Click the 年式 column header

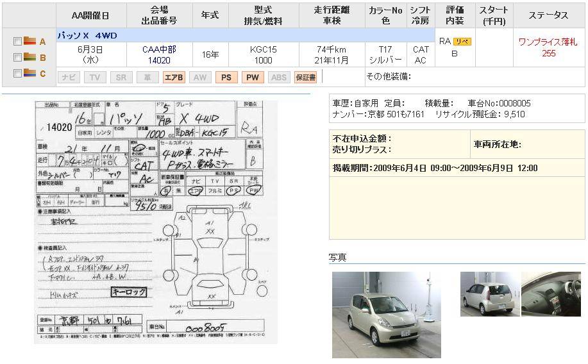tap(210, 16)
